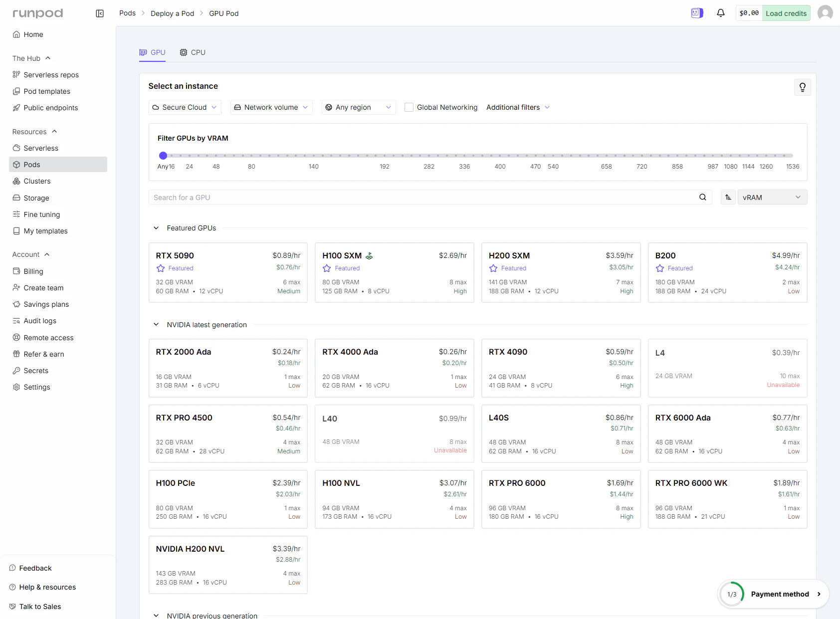Click the Public endpoints rocket icon
Screen dimensions: 840x619
[x=16, y=108]
